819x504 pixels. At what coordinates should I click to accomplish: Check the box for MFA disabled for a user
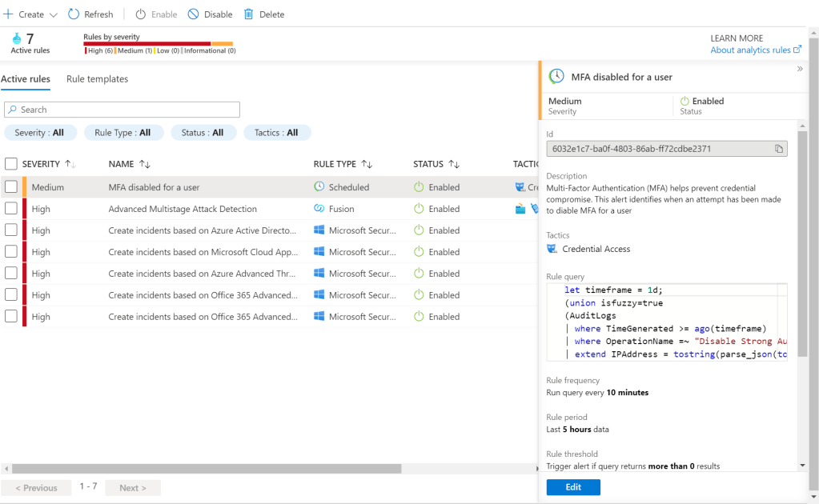[x=11, y=187]
